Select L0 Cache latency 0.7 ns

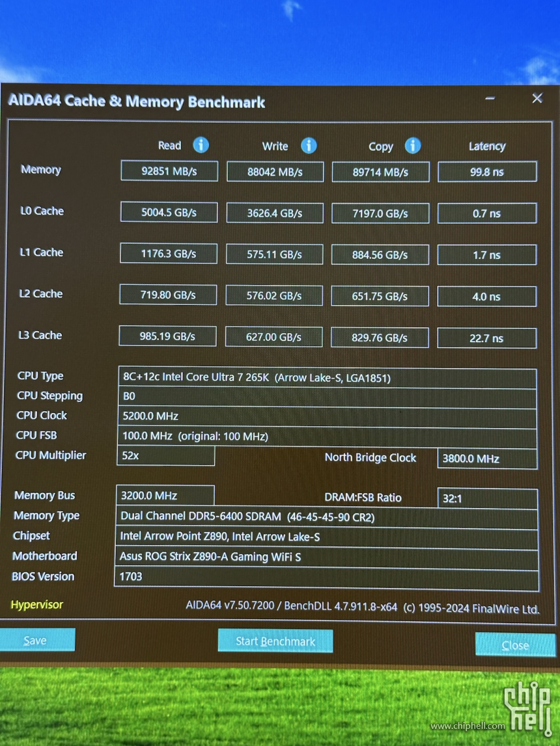487,214
